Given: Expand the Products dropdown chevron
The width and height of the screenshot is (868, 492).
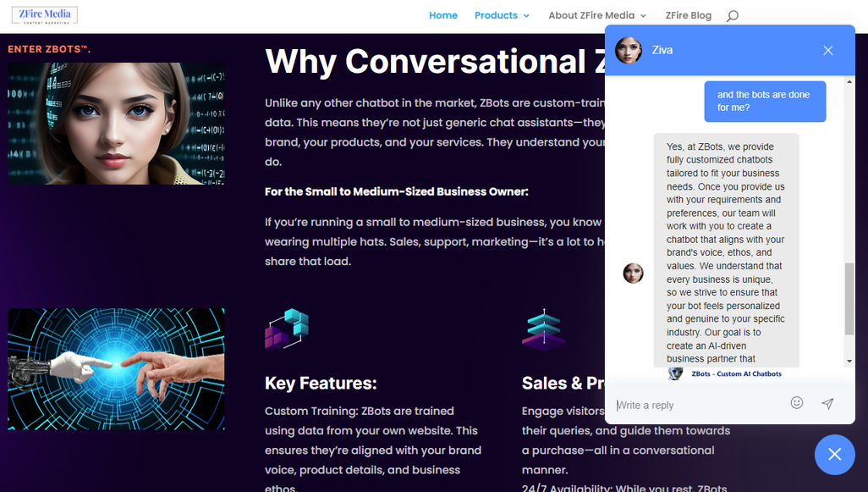Looking at the screenshot, I should [526, 16].
